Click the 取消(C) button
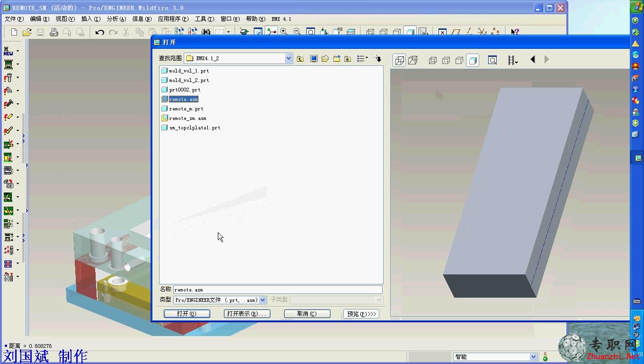644x364 pixels. click(307, 314)
